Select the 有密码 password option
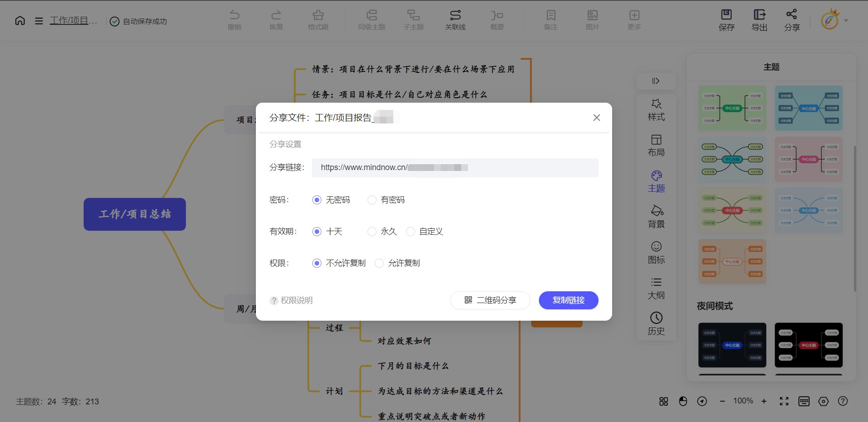The height and width of the screenshot is (422, 868). 372,200
